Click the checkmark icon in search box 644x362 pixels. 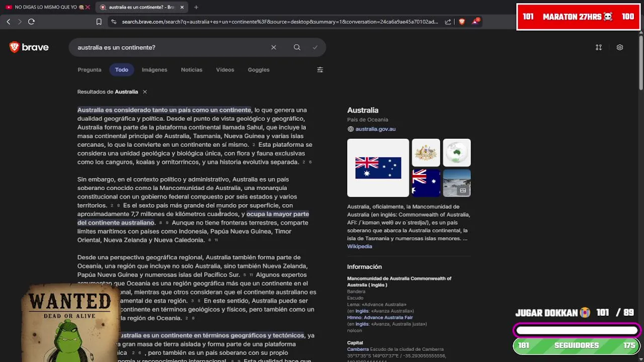point(315,47)
